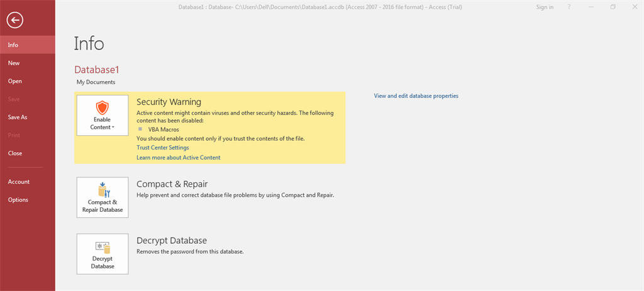Choose Open from the backstage menu
Image resolution: width=644 pixels, height=291 pixels.
coord(15,81)
